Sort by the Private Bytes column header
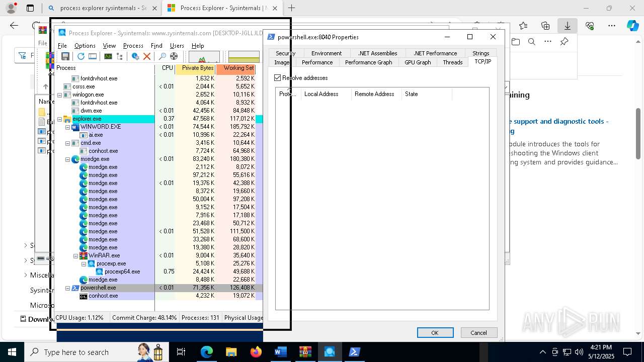The width and height of the screenshot is (644, 362). click(196, 68)
